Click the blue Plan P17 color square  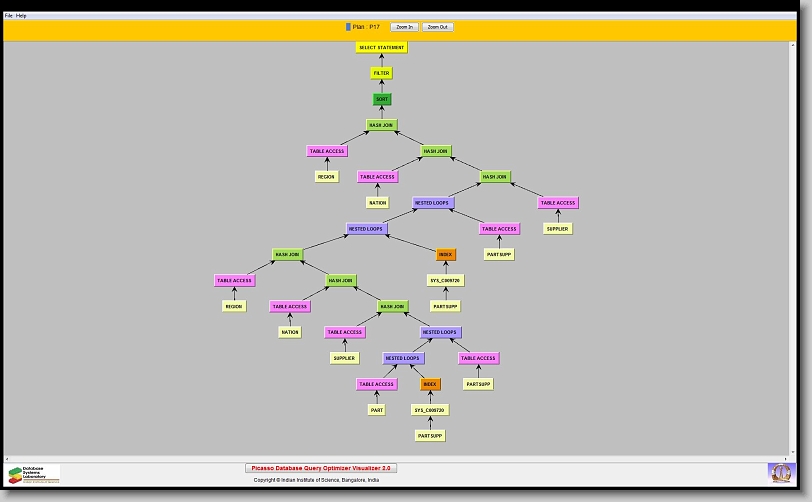pyautogui.click(x=348, y=27)
